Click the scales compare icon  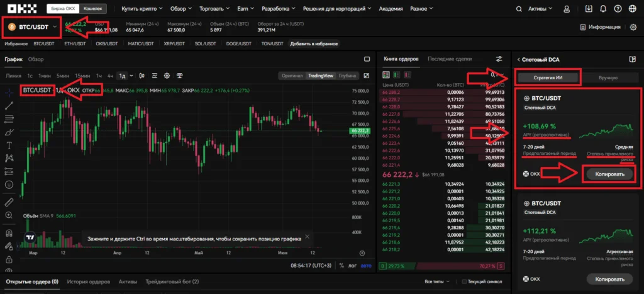pyautogui.click(x=179, y=76)
